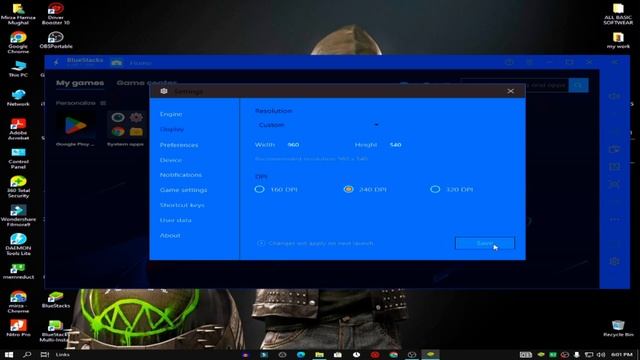Open Adobe Acrobat desktop icon
The height and width of the screenshot is (360, 640).
(18, 129)
